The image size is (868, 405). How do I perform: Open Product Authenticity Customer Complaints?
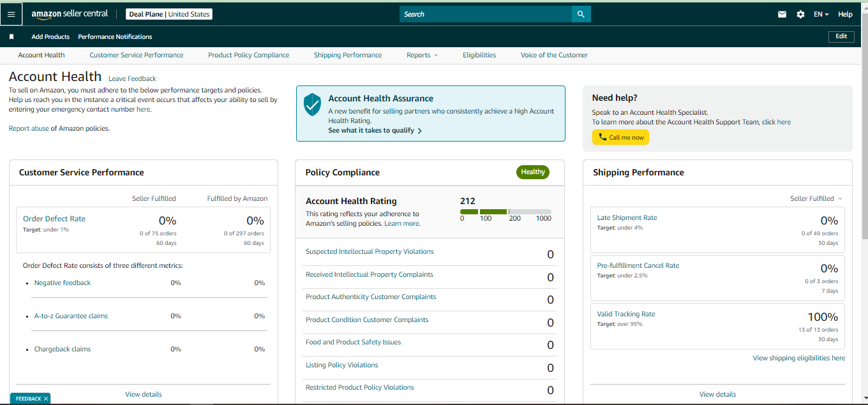(x=371, y=297)
